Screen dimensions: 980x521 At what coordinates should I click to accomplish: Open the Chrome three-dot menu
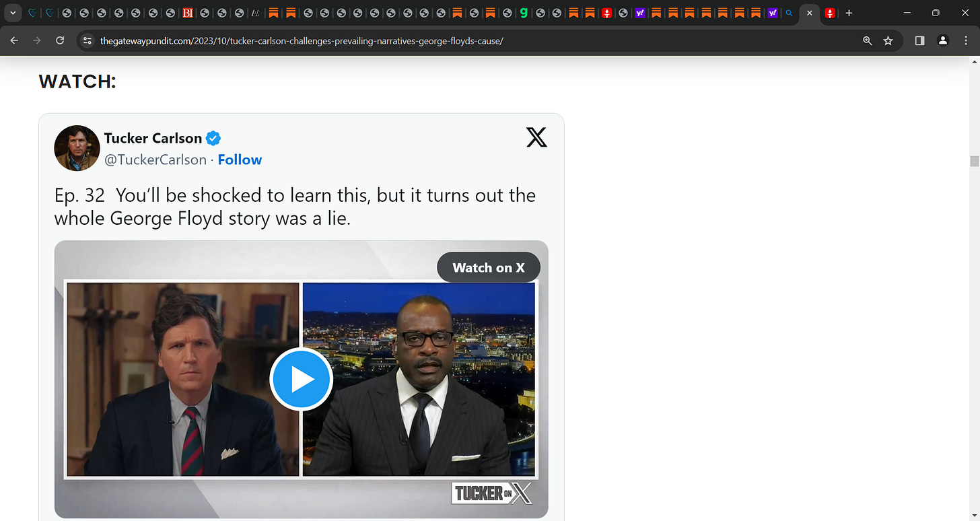tap(966, 40)
